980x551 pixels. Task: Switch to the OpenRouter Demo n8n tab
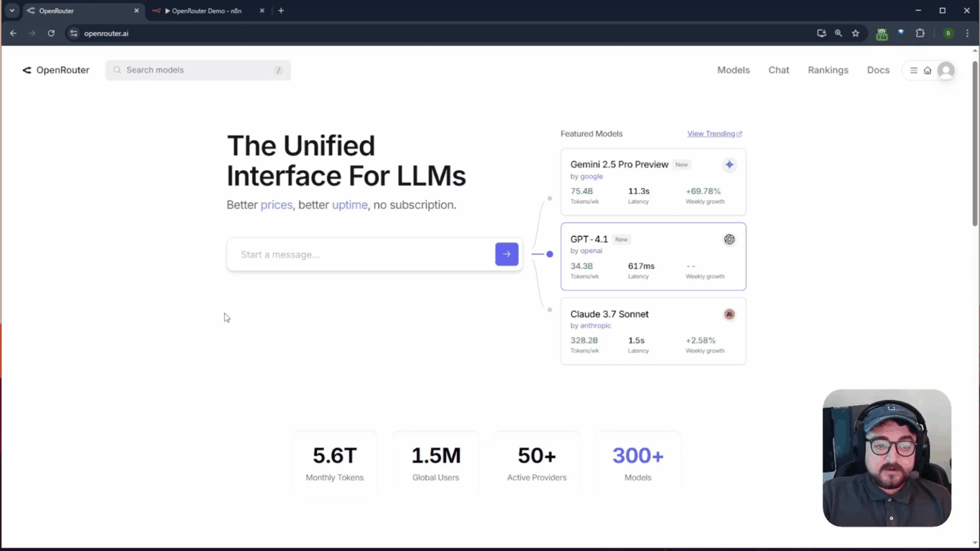click(x=204, y=10)
